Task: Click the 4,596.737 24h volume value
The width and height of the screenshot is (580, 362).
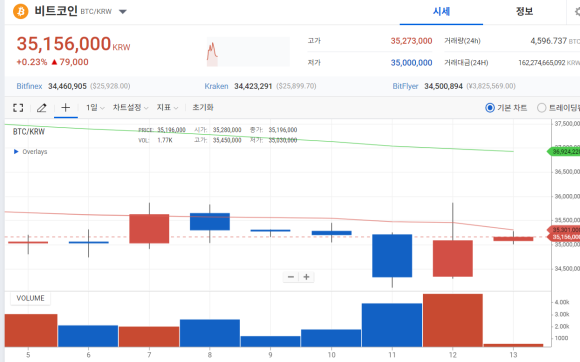Action: 549,41
